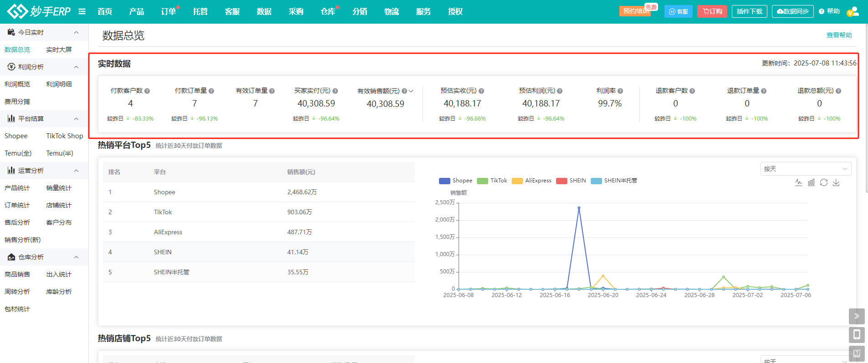Open the 查看帮助 link

(x=839, y=35)
